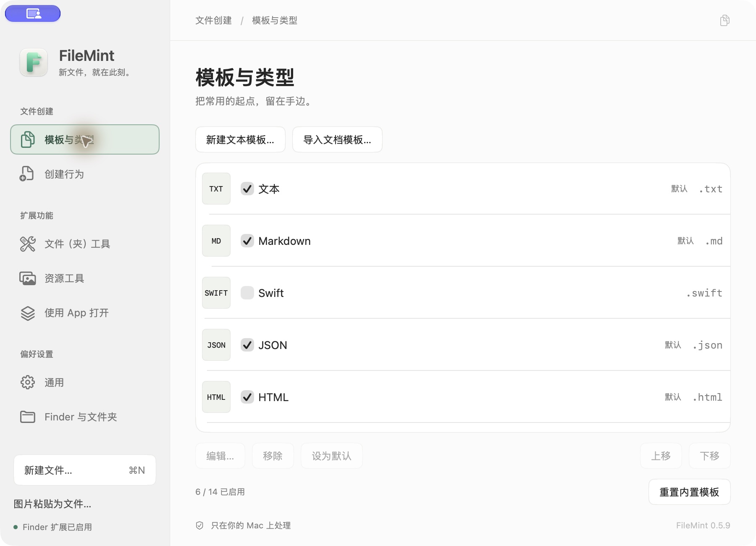Open 通用 preferences

(85, 382)
